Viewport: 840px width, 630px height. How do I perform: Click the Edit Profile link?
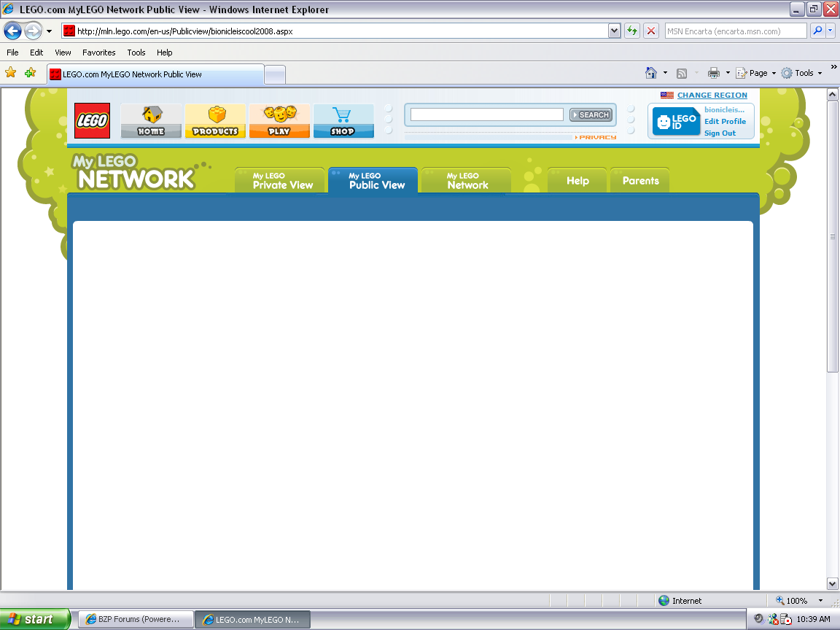(x=725, y=122)
